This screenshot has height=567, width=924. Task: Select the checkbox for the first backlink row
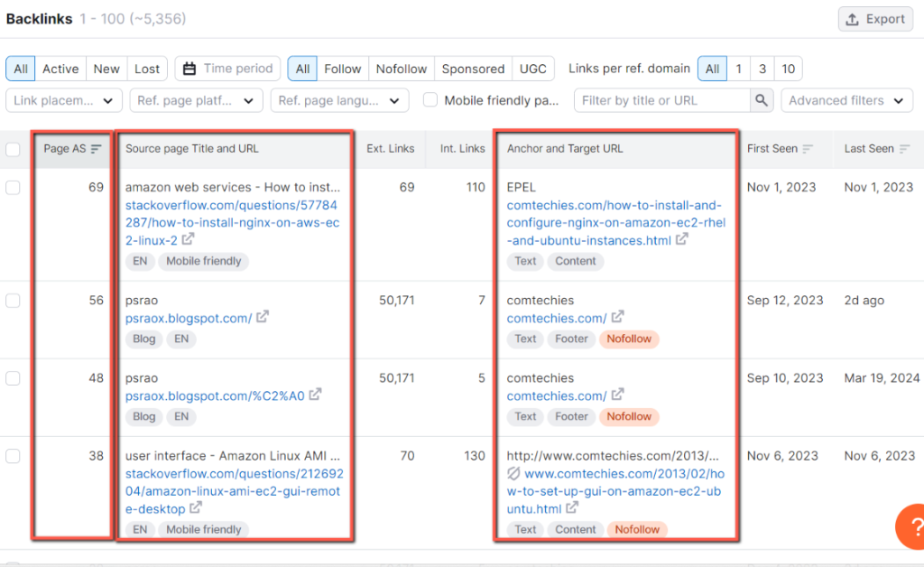coord(14,186)
